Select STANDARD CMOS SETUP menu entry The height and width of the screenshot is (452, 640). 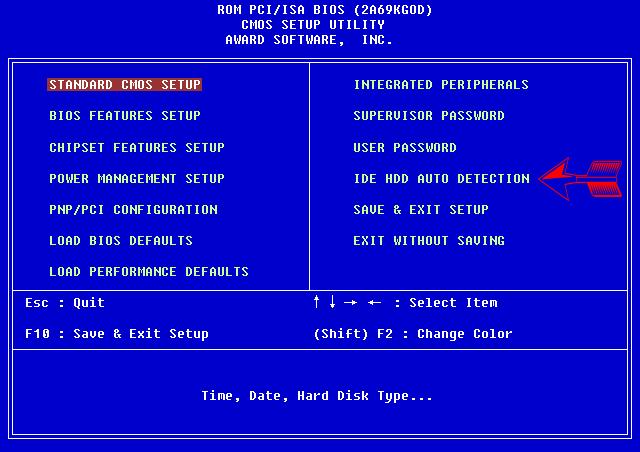coord(124,85)
